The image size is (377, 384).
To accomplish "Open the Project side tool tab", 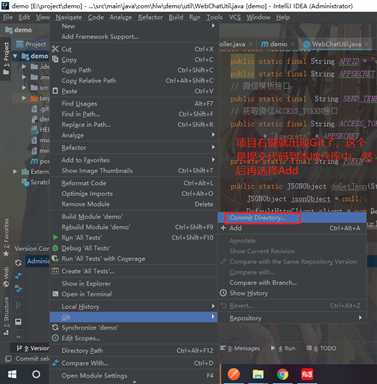I will point(6,59).
